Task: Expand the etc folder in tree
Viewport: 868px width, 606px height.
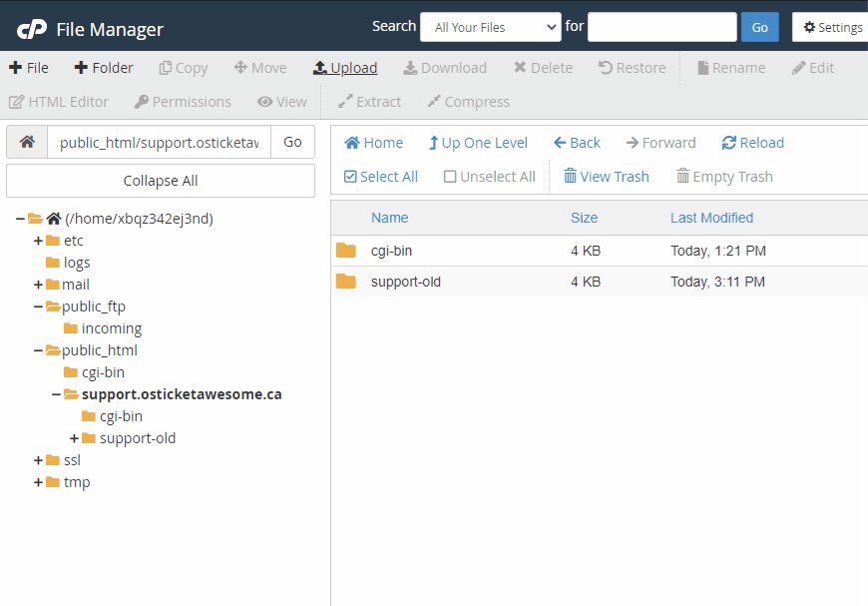Action: click(38, 241)
